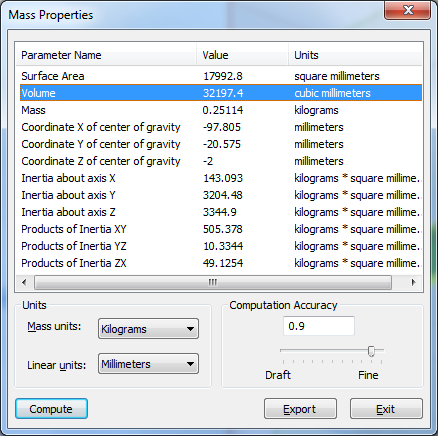This screenshot has height=436, width=438.
Task: Select the Inertia about axis Y row
Action: pos(221,195)
